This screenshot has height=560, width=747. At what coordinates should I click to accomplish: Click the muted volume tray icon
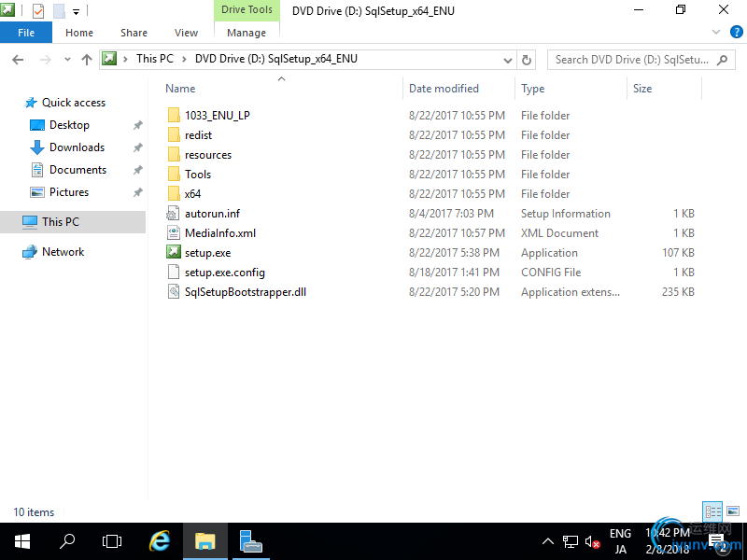[x=592, y=542]
